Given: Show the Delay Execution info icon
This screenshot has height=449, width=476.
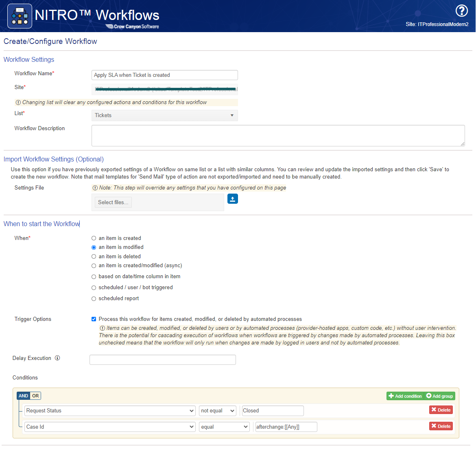Looking at the screenshot, I should tap(57, 358).
